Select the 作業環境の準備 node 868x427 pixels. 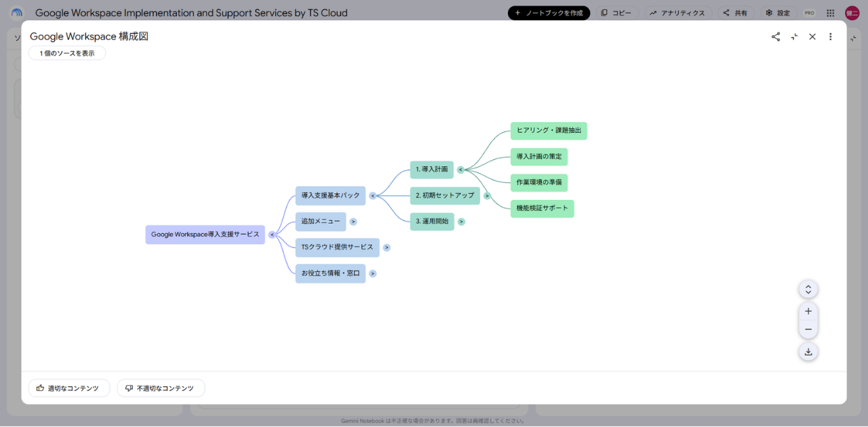[x=539, y=183]
